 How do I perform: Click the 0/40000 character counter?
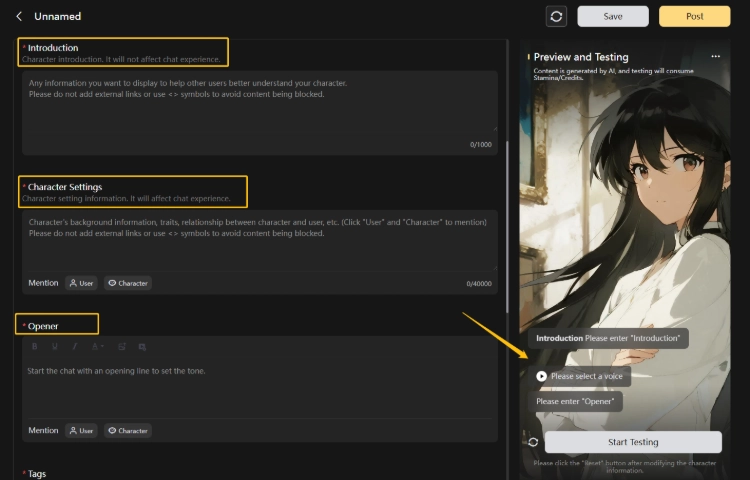(x=479, y=284)
